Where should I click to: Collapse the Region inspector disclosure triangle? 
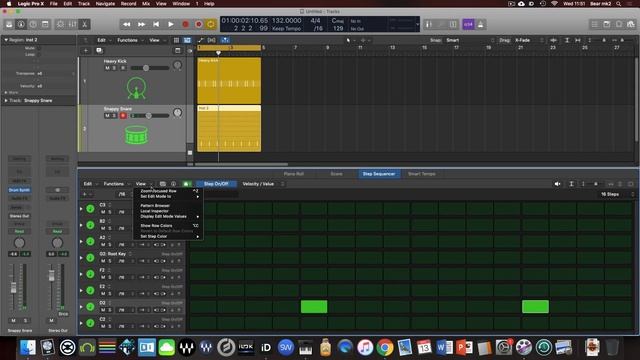(x=6, y=40)
